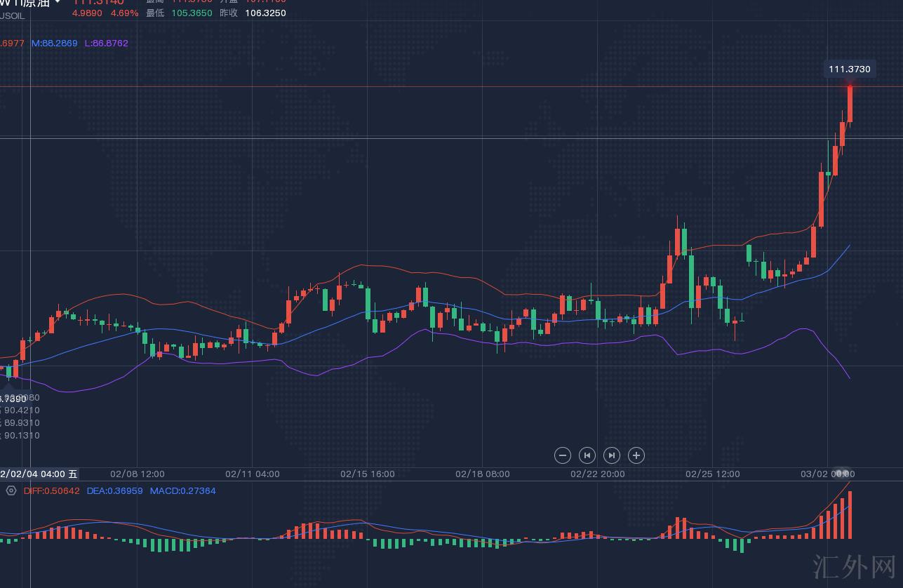Click the 昨收 106.3250 previous close value

pyautogui.click(x=265, y=13)
